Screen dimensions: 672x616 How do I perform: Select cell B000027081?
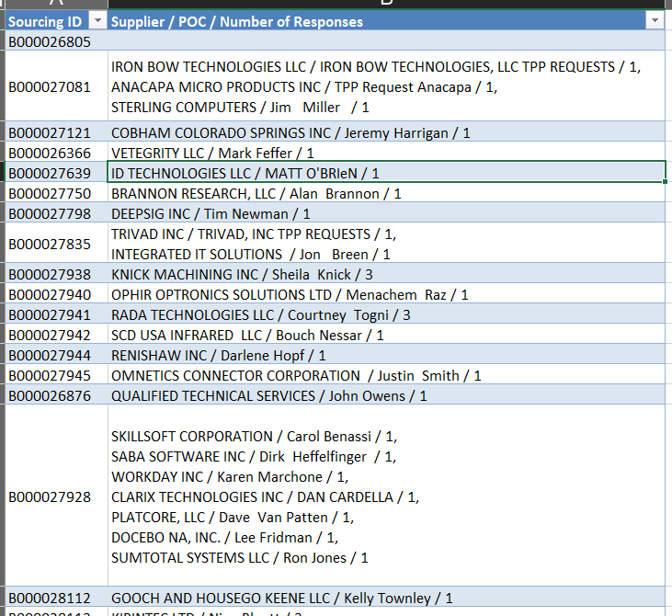(x=56, y=86)
